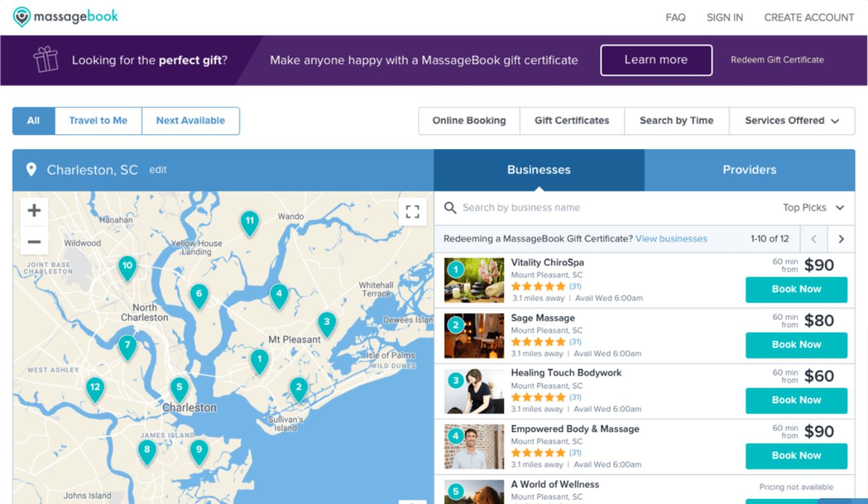Click map pin number 11 near Wando
This screenshot has height=504, width=868.
(249, 222)
